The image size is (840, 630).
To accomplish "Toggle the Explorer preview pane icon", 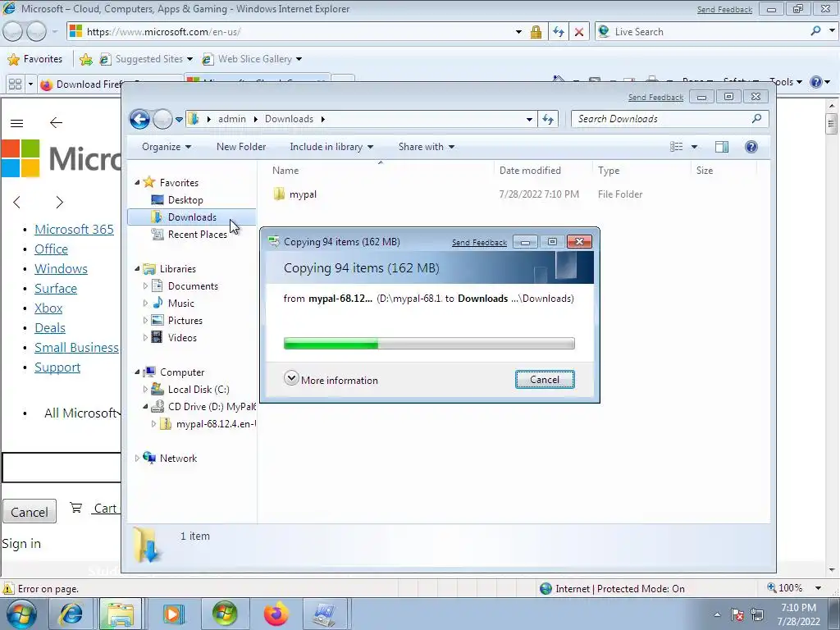I will click(722, 147).
